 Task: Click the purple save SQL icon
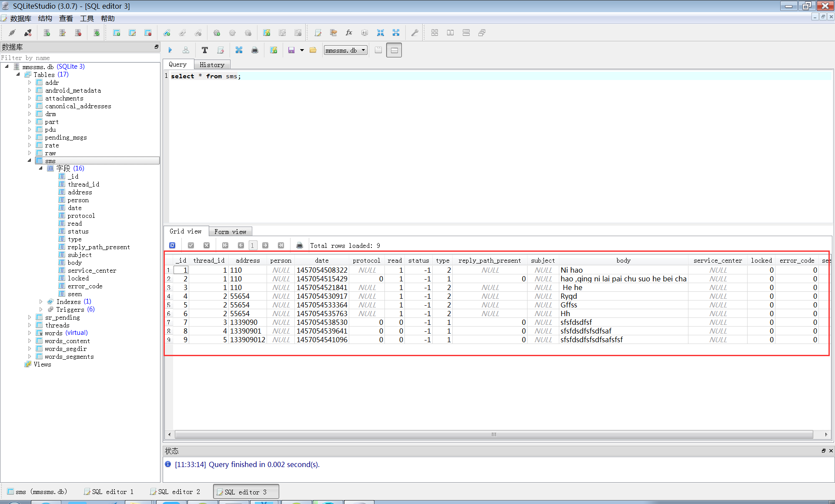pos(291,50)
